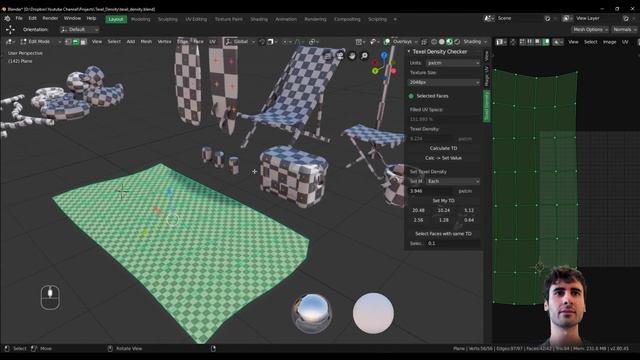
Task: Collapse the Texel Density Checker panel
Action: tap(409, 51)
